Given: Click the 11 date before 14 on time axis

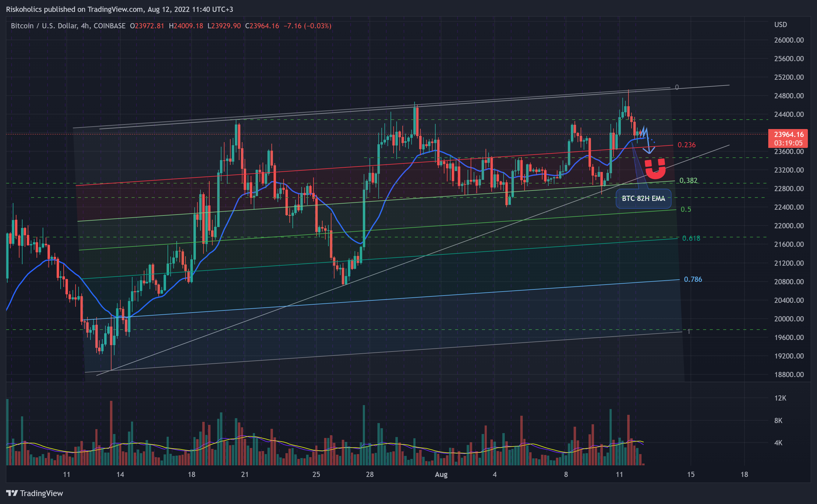Looking at the screenshot, I should [x=67, y=474].
